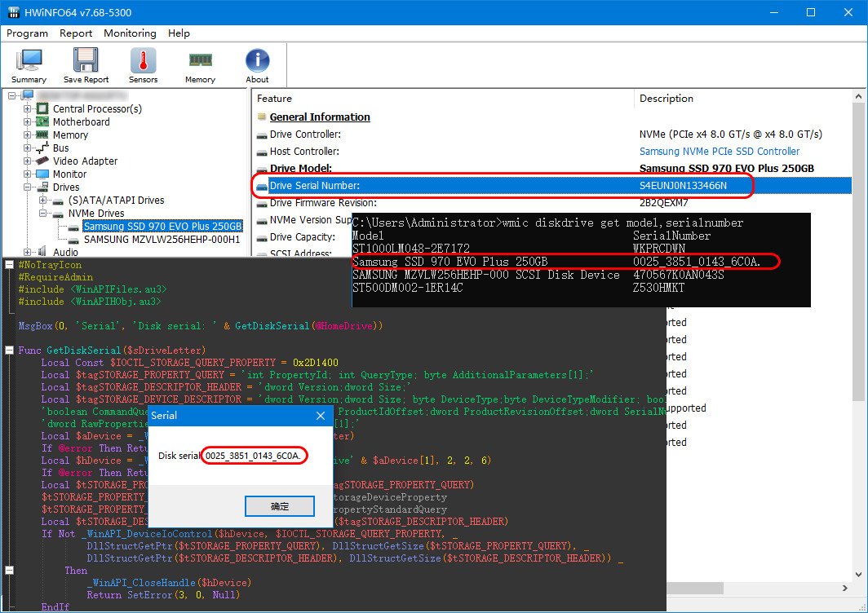Click serial value S4EUNJ0N133466N

(683, 186)
